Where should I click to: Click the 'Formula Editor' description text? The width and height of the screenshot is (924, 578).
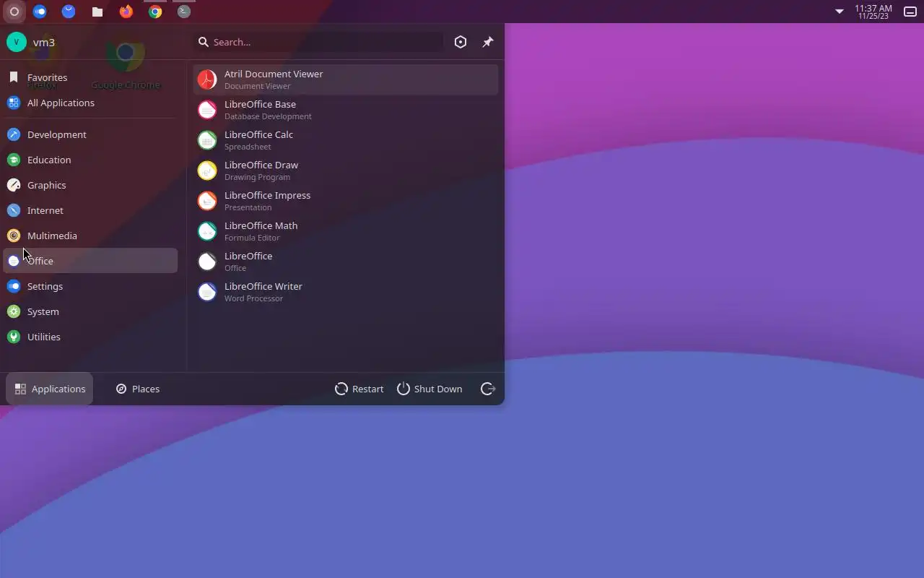pos(252,238)
